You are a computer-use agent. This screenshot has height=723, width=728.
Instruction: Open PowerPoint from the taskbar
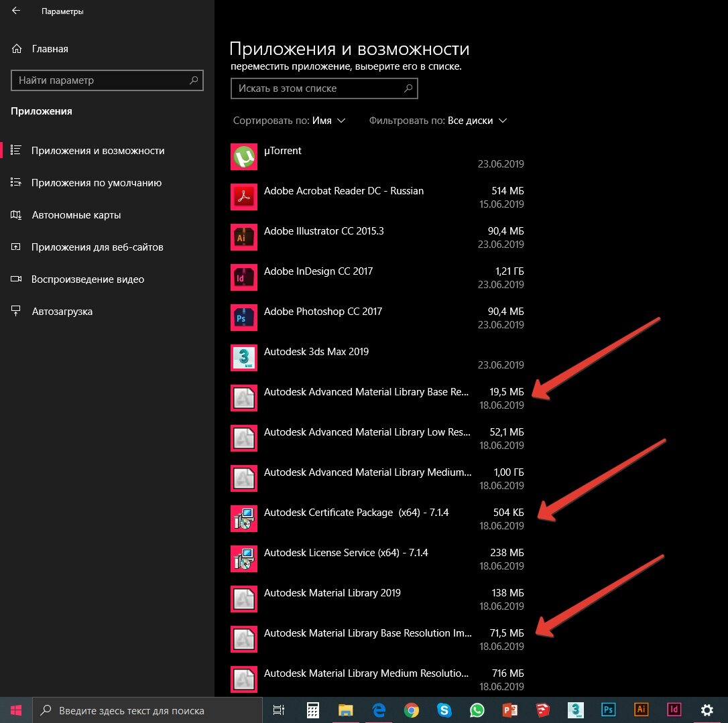(x=509, y=710)
